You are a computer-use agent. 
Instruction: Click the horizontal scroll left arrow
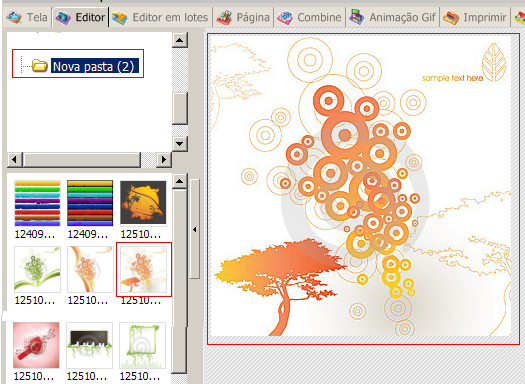[x=14, y=159]
